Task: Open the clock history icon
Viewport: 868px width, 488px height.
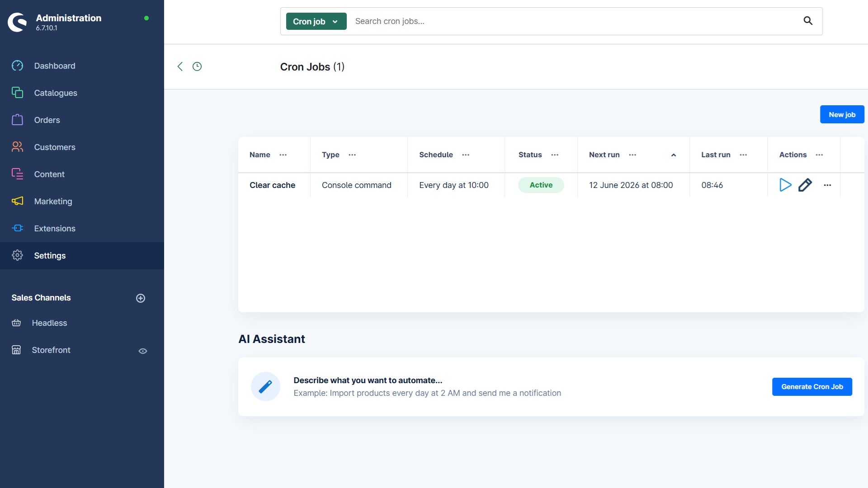Action: coord(197,66)
